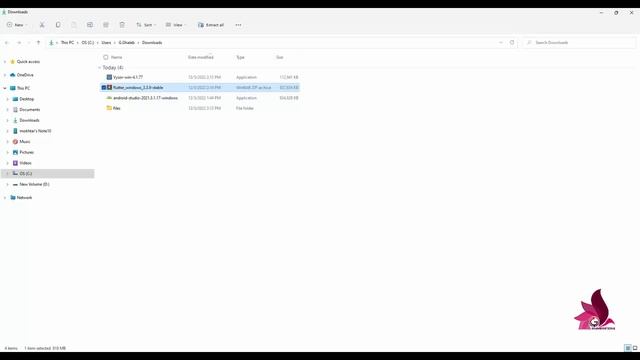This screenshot has height=360, width=640.
Task: Open the recent locations chevron
Action: tap(29, 42)
